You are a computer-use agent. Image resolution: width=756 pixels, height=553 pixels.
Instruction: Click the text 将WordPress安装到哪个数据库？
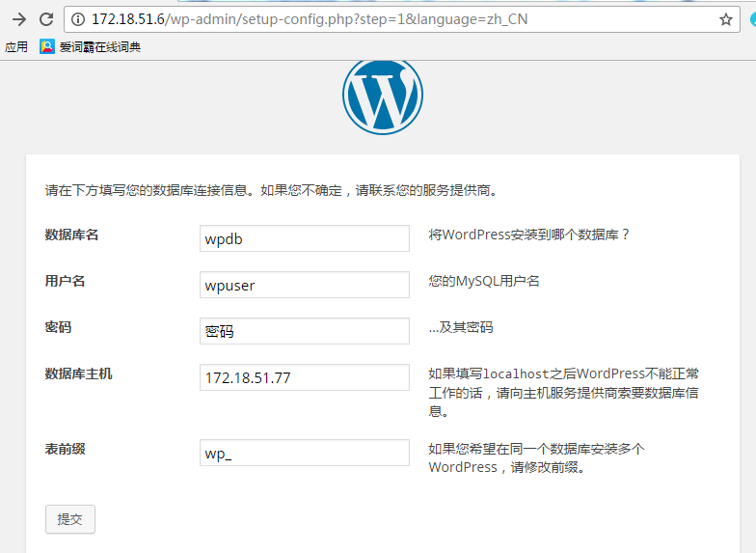click(x=529, y=235)
